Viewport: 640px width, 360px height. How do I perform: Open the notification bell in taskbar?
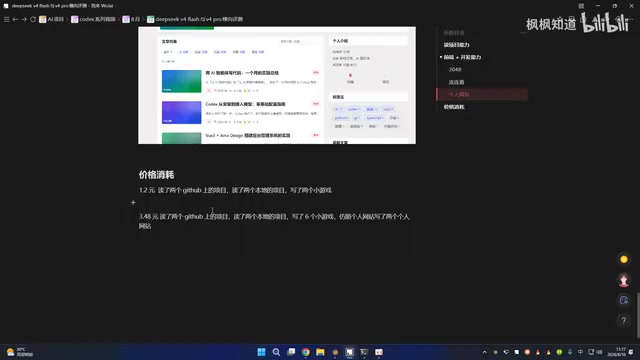pyautogui.click(x=631, y=352)
